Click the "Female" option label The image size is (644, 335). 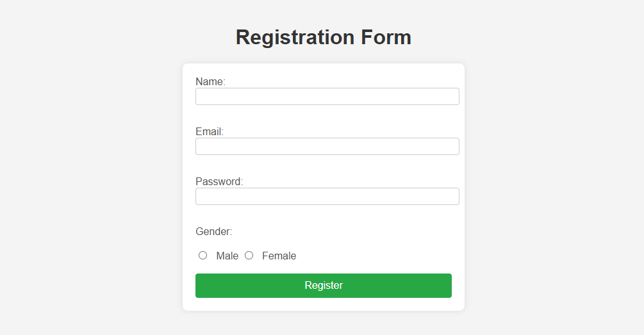[279, 256]
